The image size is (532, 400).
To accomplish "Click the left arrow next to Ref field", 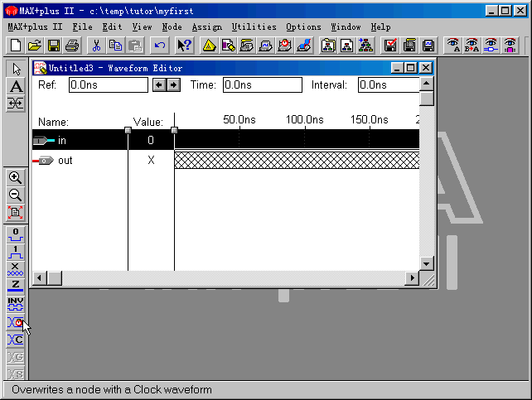I will pos(160,84).
